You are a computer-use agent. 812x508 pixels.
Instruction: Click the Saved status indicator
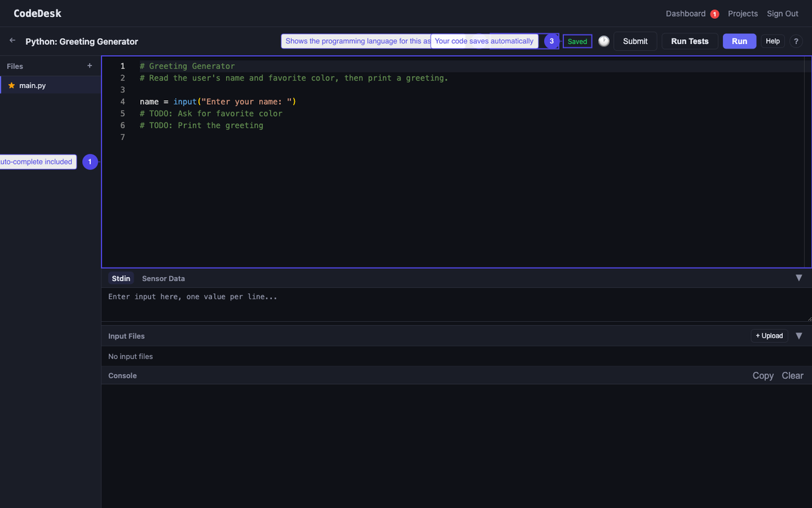click(577, 41)
